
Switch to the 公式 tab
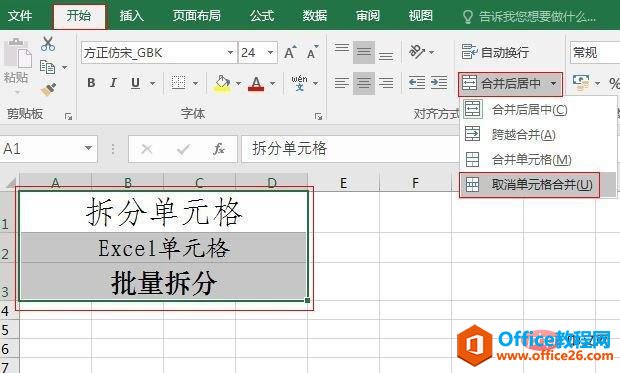[262, 16]
